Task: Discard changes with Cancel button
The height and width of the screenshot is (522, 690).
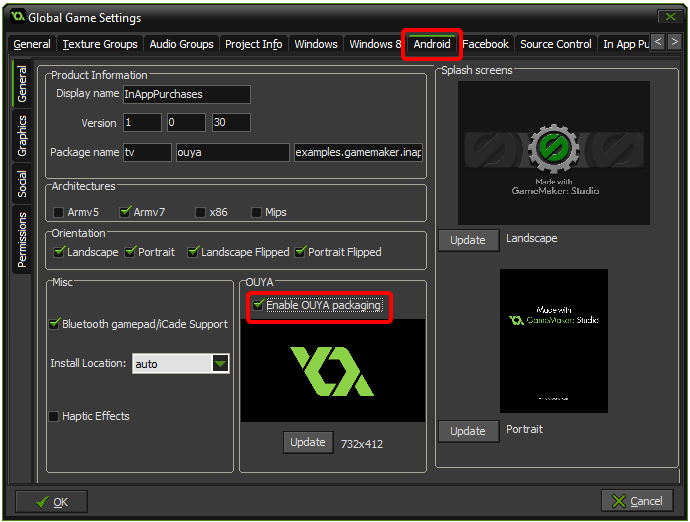Action: [x=637, y=501]
